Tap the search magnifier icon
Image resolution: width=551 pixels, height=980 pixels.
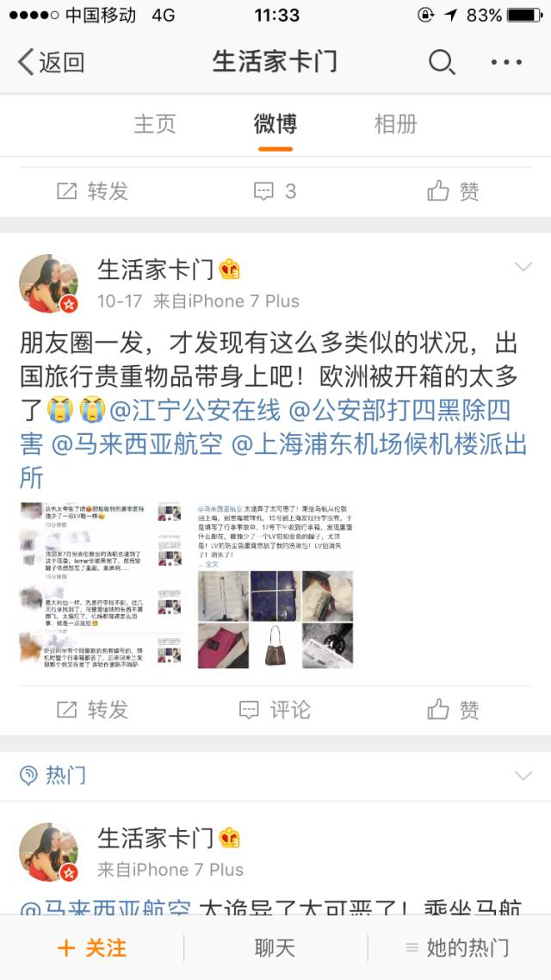coord(442,62)
